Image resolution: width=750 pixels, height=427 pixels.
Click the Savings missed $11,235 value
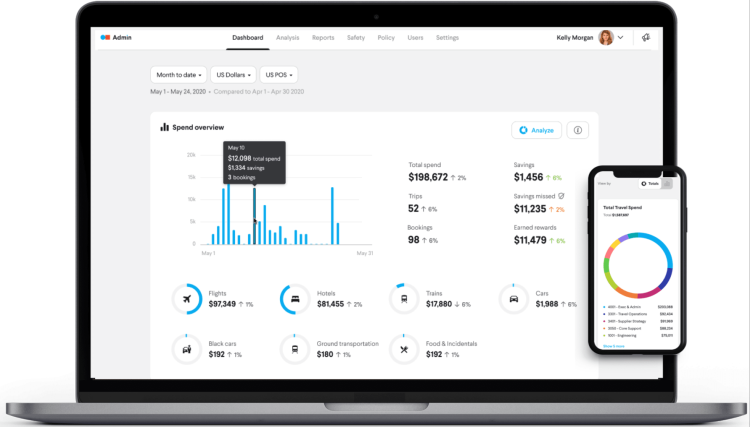pos(530,209)
